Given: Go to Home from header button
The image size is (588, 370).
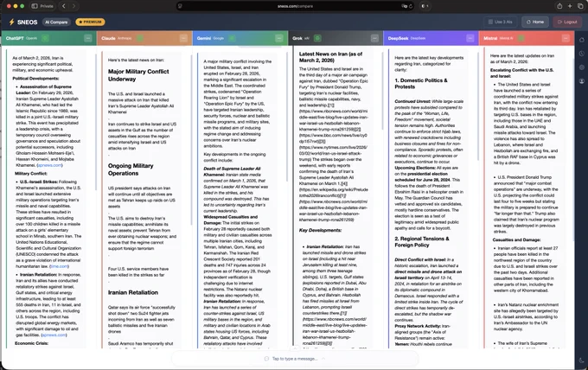Looking at the screenshot, I should tap(535, 22).
